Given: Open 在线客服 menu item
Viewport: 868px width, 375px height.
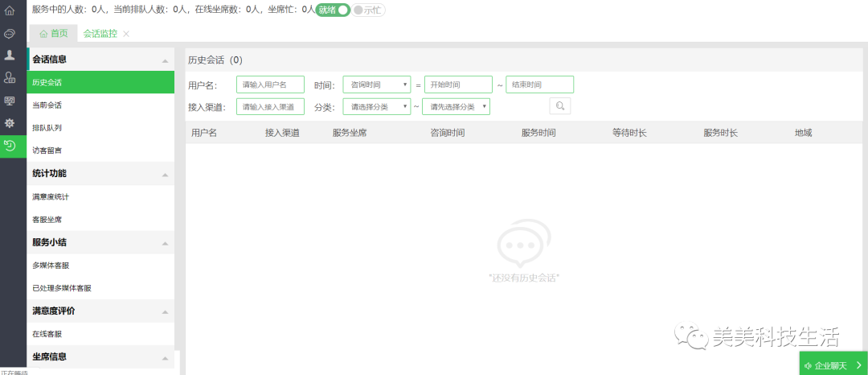Looking at the screenshot, I should [100, 334].
